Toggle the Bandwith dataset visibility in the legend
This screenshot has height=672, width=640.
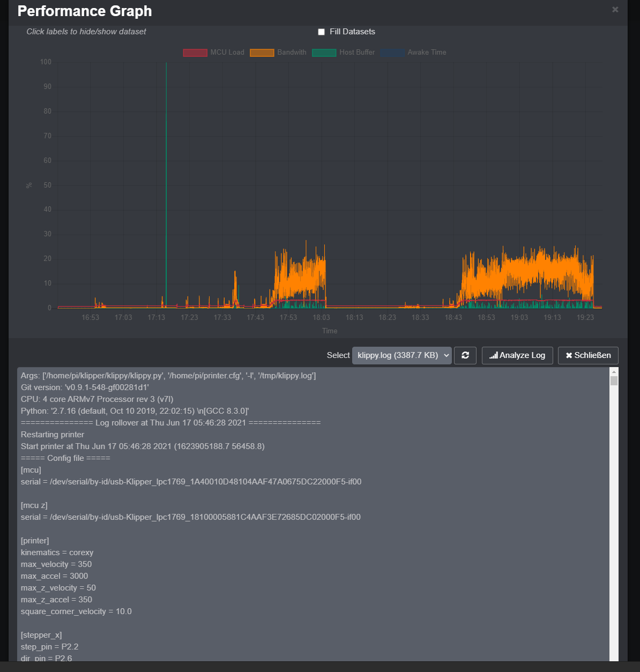coord(292,52)
